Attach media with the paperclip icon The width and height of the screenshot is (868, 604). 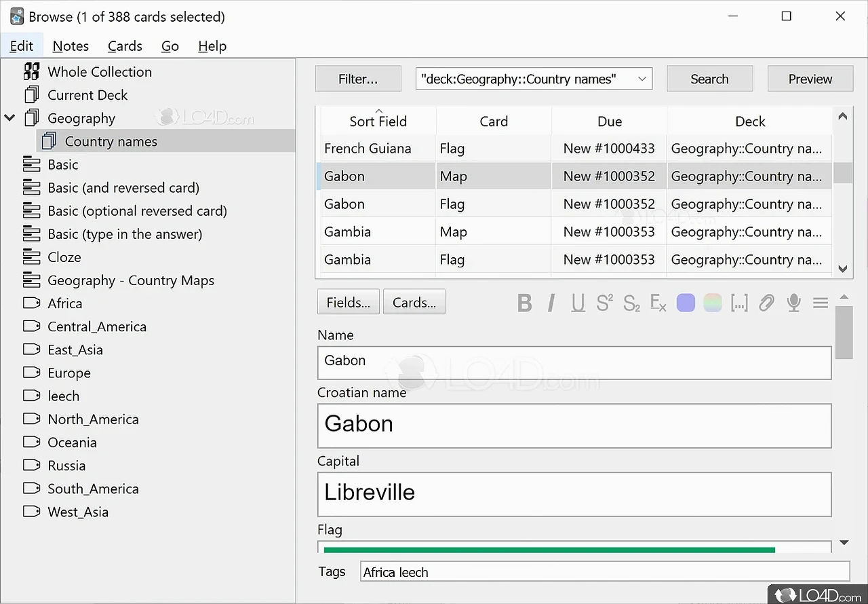coord(766,303)
